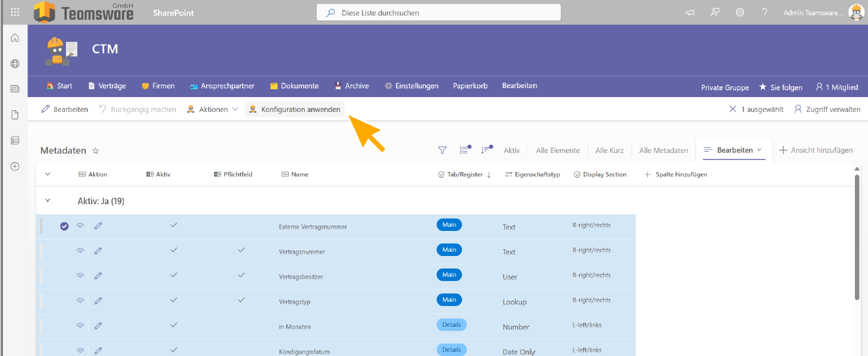The image size is (868, 356).
Task: Switch to the Alle Metadaten view
Action: coord(664,151)
